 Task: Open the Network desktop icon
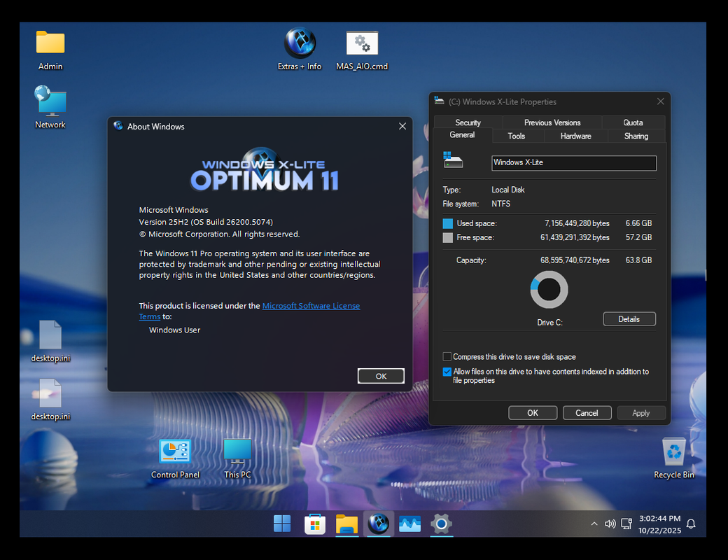point(50,107)
